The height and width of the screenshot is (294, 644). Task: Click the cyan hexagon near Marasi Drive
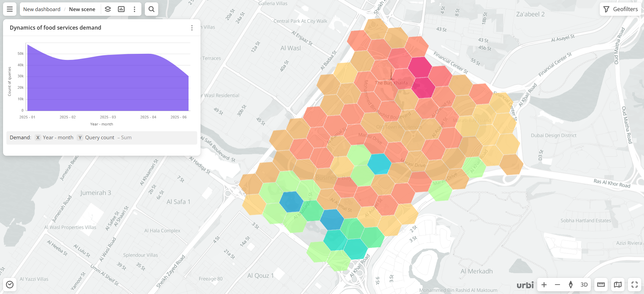coord(379,164)
